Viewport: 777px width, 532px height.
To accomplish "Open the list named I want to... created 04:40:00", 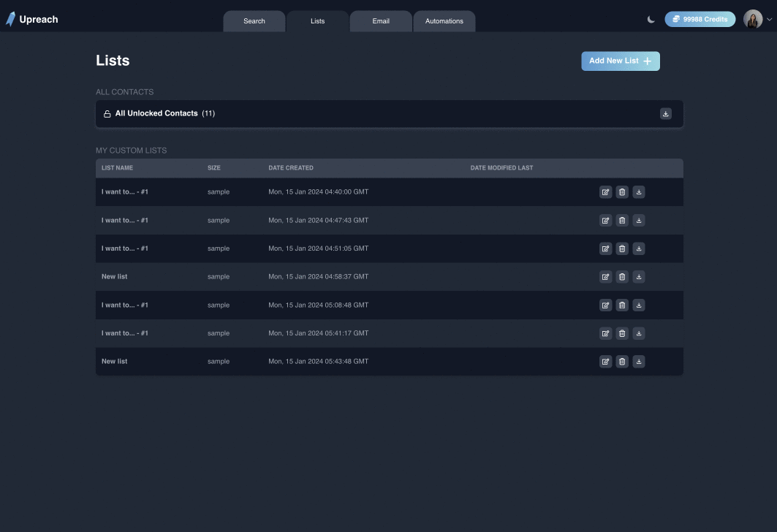I will pyautogui.click(x=125, y=191).
